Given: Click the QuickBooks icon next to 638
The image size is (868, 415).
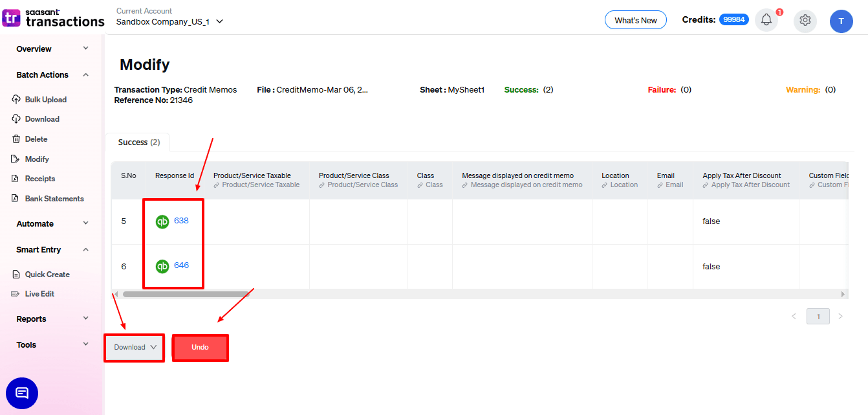Looking at the screenshot, I should click(x=162, y=221).
